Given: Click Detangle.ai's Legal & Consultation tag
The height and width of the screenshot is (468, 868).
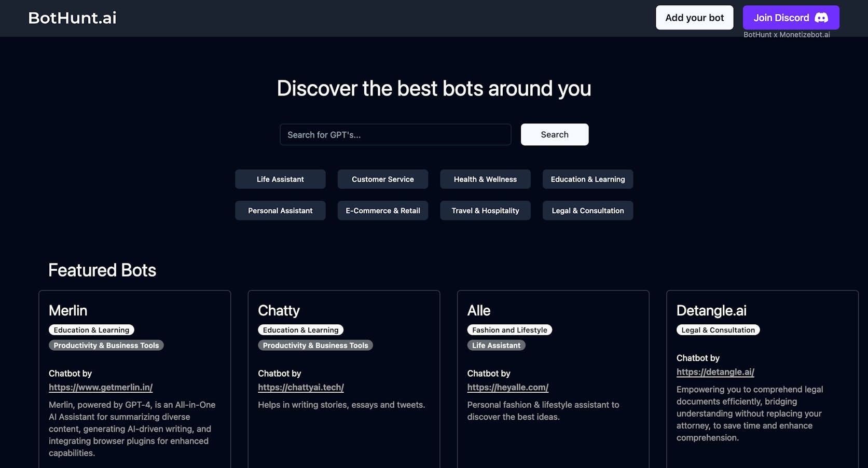Looking at the screenshot, I should 718,330.
